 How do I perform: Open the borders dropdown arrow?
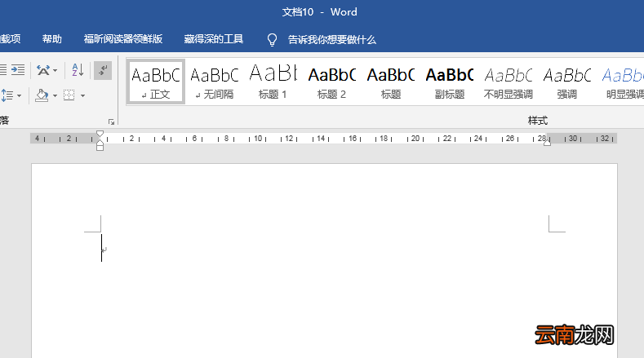[82, 96]
